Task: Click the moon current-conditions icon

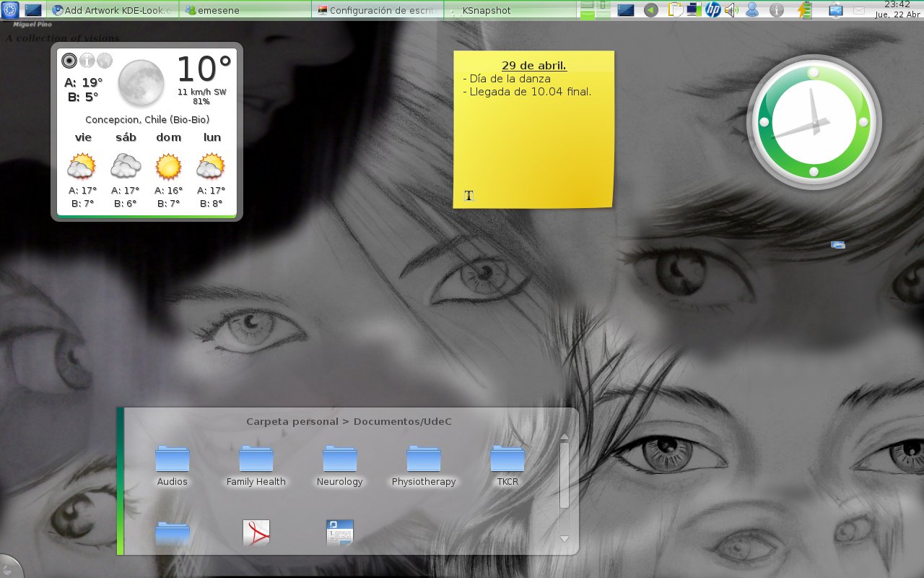Action: tap(141, 82)
